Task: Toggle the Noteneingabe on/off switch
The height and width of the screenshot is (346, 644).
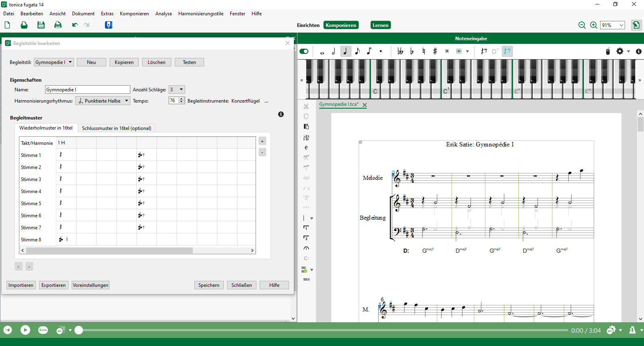Action: [304, 51]
